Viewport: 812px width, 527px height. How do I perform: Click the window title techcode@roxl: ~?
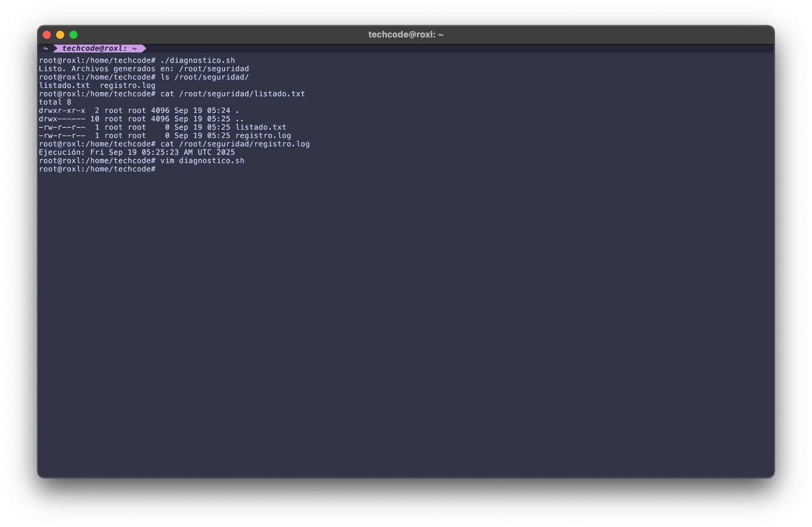(x=405, y=35)
